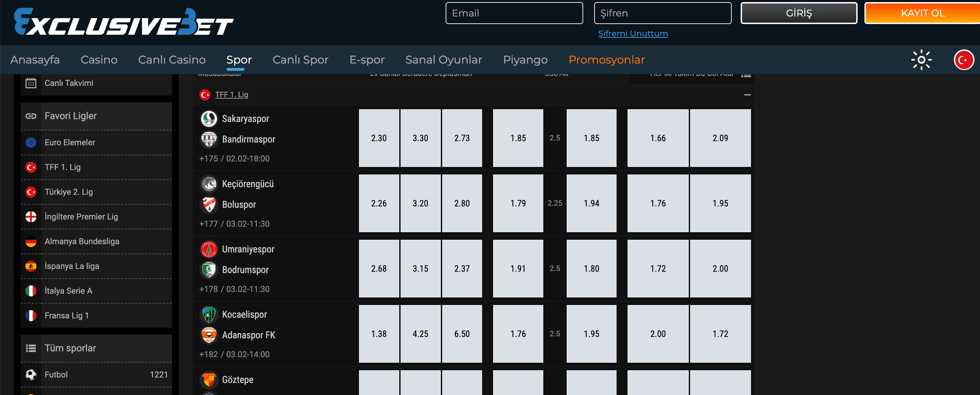Open the Anasayfa menu item
The image size is (980, 395).
[x=35, y=60]
